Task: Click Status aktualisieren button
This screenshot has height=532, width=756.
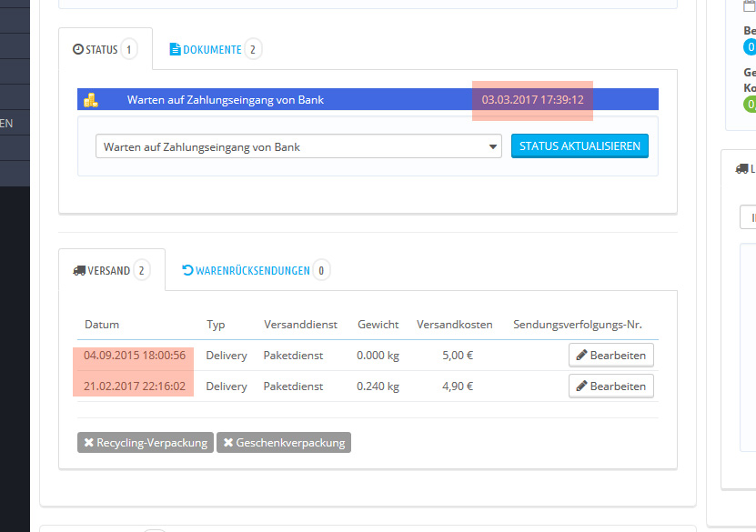Action: pos(580,146)
